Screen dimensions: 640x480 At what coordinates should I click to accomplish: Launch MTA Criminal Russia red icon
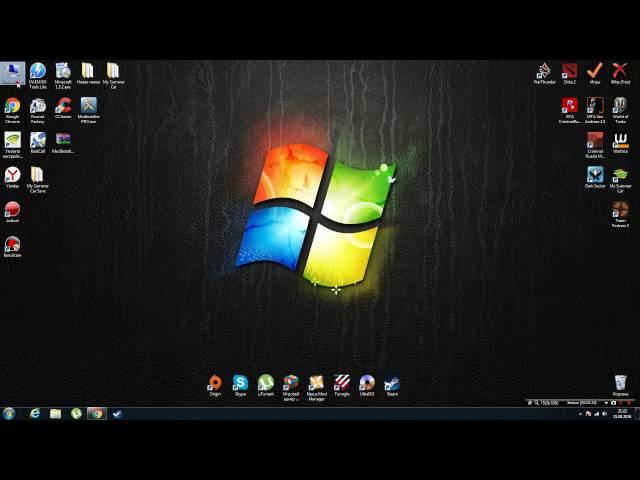[x=570, y=110]
